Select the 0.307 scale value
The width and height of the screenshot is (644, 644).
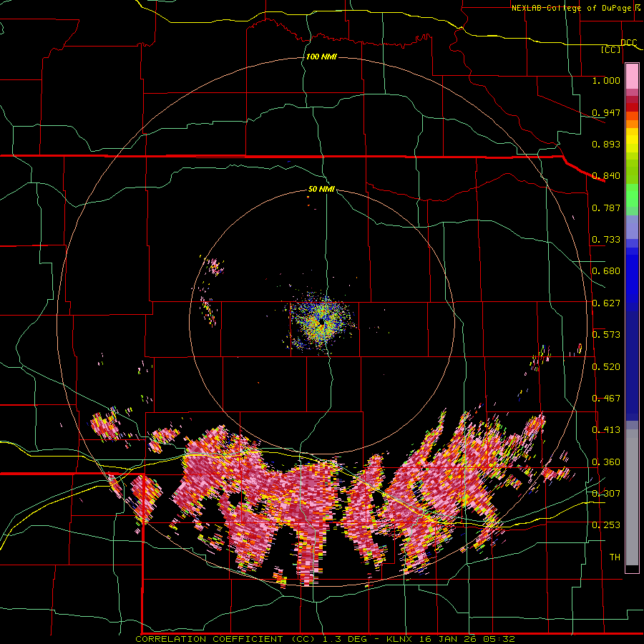pos(606,494)
